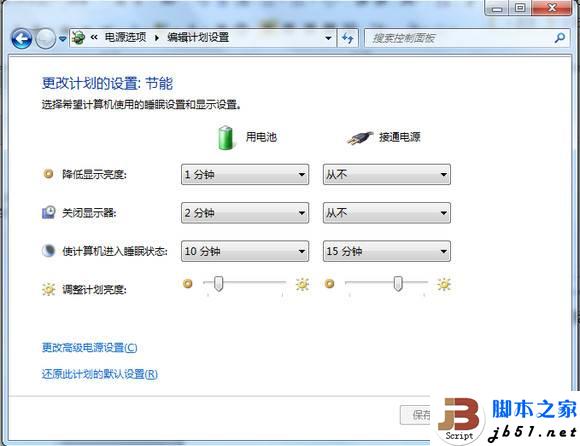Click the dim brightness icon on plugged-in slider
The width and height of the screenshot is (580, 446).
[329, 284]
